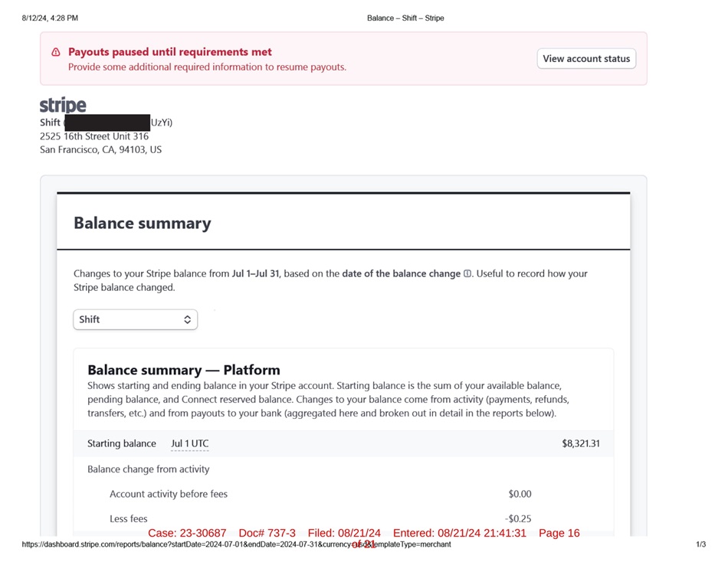728x562 pixels.
Task: Click the Starting balance label
Action: [121, 444]
